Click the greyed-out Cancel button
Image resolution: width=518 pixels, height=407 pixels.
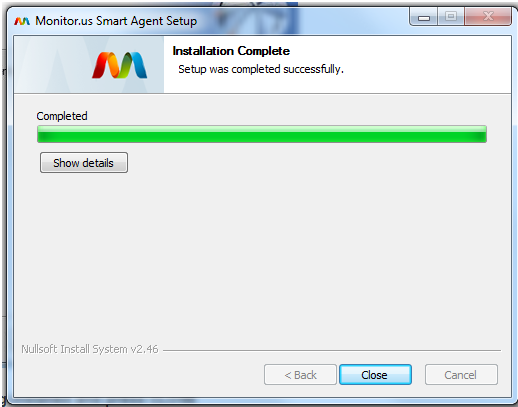461,375
